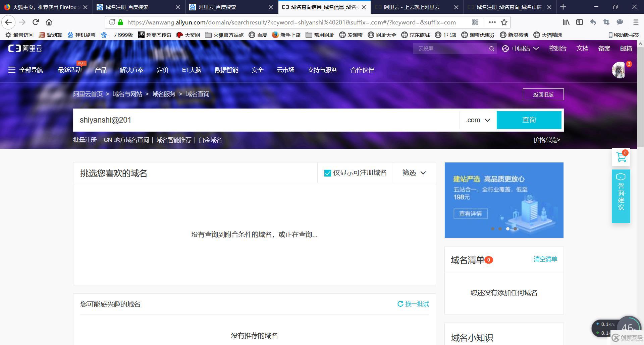644x345 pixels.
Task: Click 返回旧版 button
Action: pyautogui.click(x=543, y=94)
